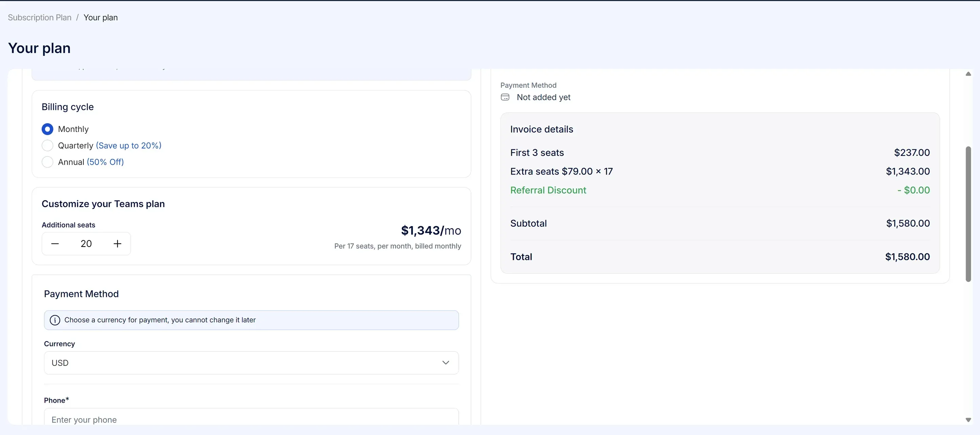980x435 pixels.
Task: Click Customize your Teams plan heading
Action: click(x=103, y=204)
